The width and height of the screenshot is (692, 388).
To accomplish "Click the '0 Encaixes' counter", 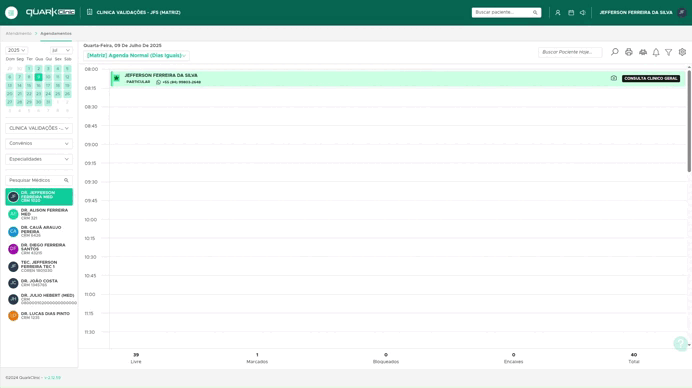I will (x=513, y=358).
